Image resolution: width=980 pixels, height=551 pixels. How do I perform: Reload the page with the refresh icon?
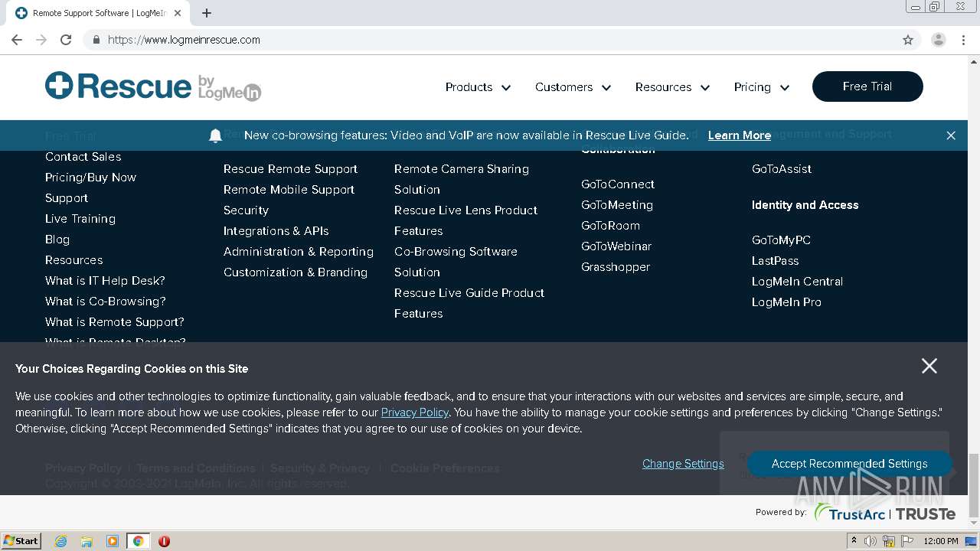(66, 40)
